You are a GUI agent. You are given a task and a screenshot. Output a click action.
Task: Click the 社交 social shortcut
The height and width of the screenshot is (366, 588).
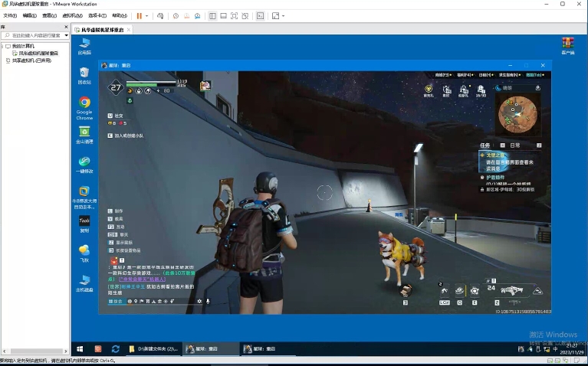[116, 116]
